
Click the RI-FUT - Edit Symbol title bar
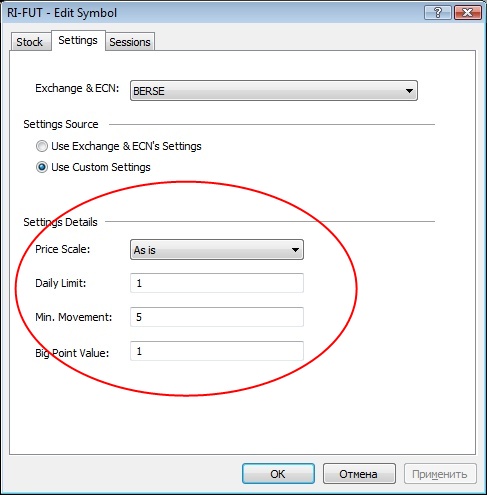coord(62,13)
